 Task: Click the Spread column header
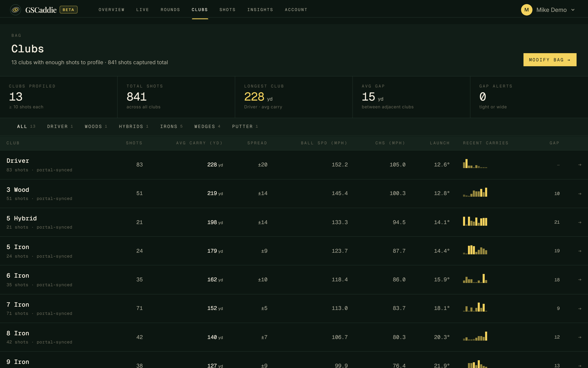tap(257, 143)
